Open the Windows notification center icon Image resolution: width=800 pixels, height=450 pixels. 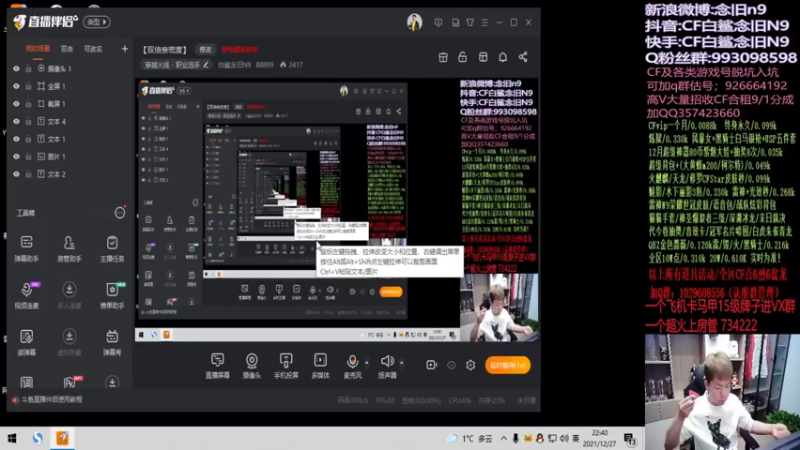point(630,439)
